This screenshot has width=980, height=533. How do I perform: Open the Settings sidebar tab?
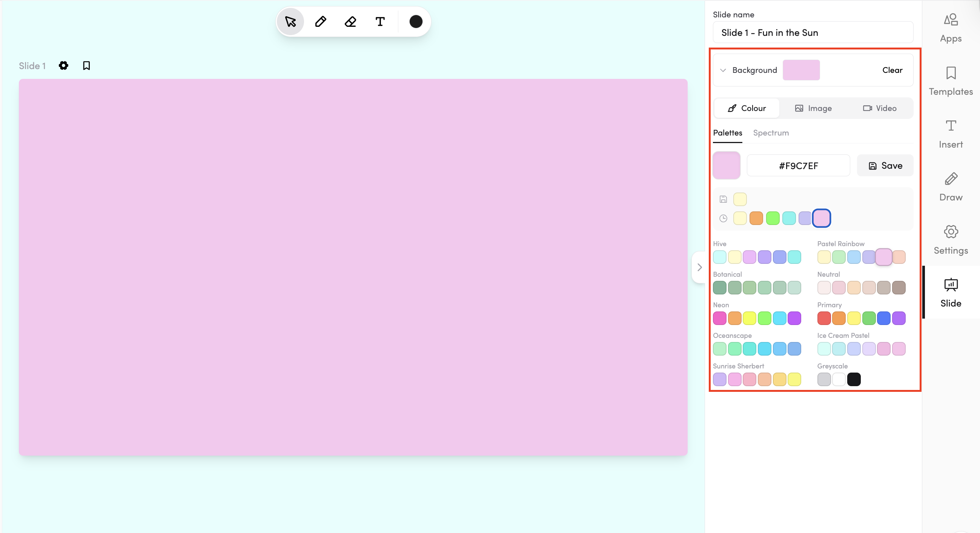pyautogui.click(x=950, y=239)
